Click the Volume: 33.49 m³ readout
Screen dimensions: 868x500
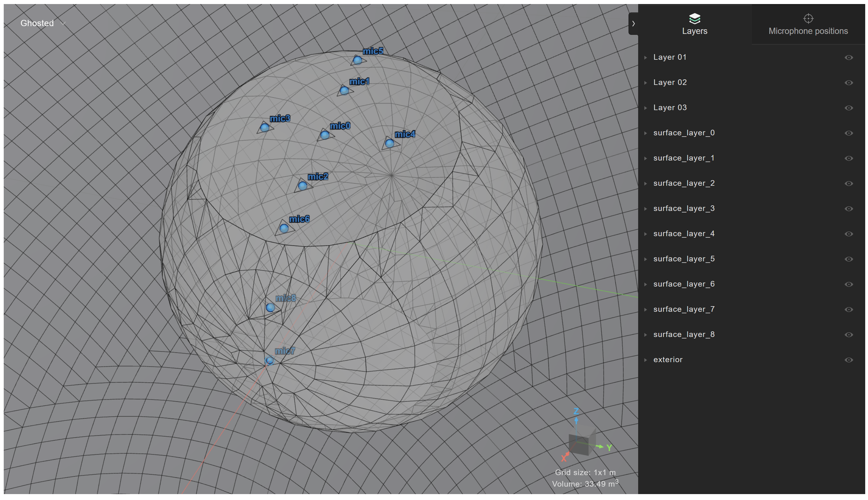click(x=585, y=484)
